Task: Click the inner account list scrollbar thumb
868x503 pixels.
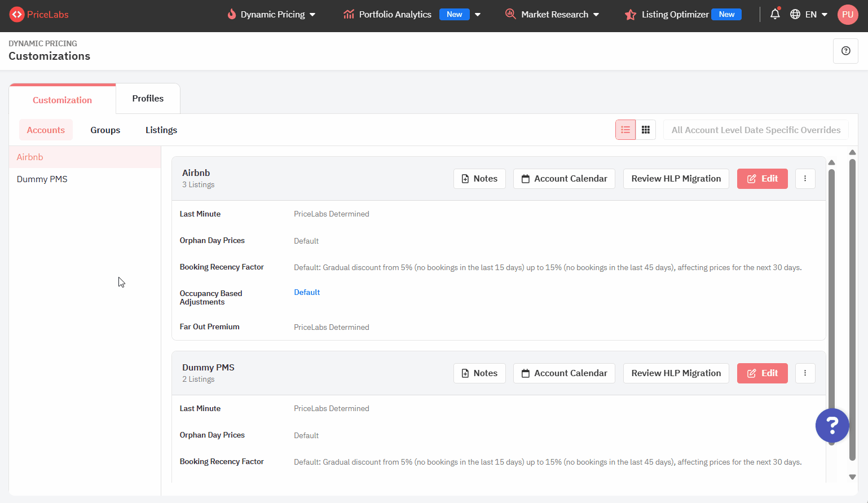Action: point(831,307)
